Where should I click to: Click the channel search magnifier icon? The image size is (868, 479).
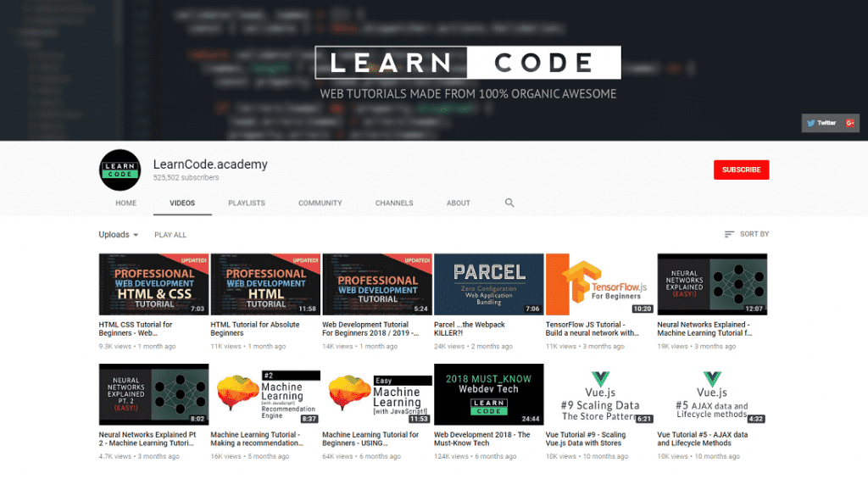509,203
